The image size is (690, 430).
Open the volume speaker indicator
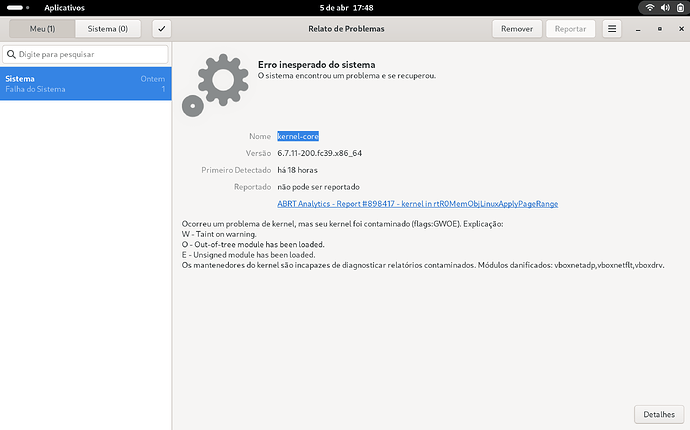click(665, 7)
